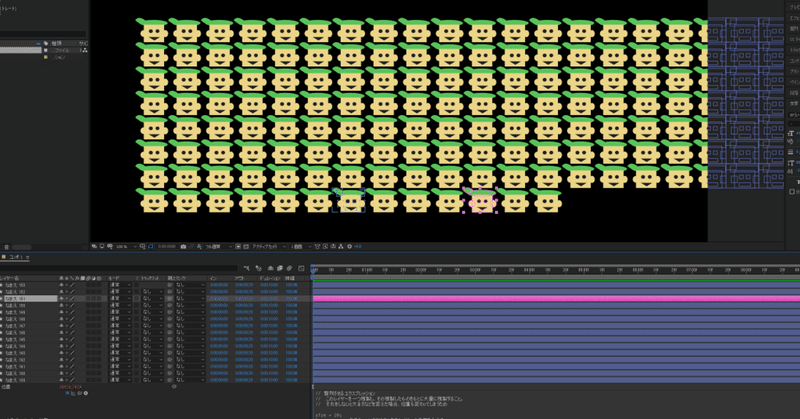Open the アクティブカメラ view dropdown

point(269,247)
